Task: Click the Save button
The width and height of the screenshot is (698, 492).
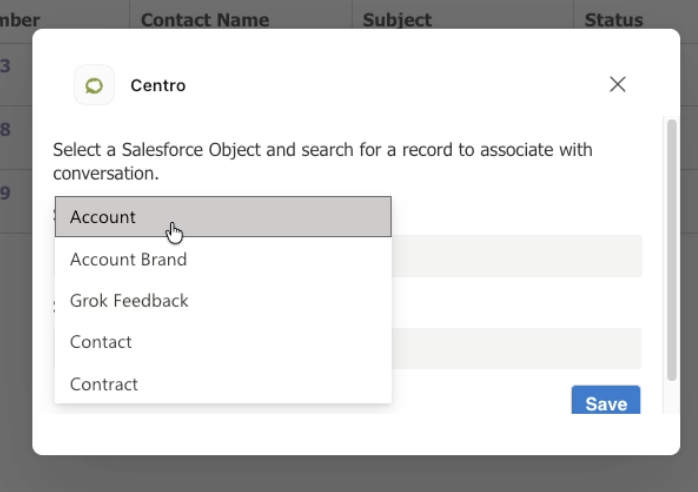Action: click(606, 400)
